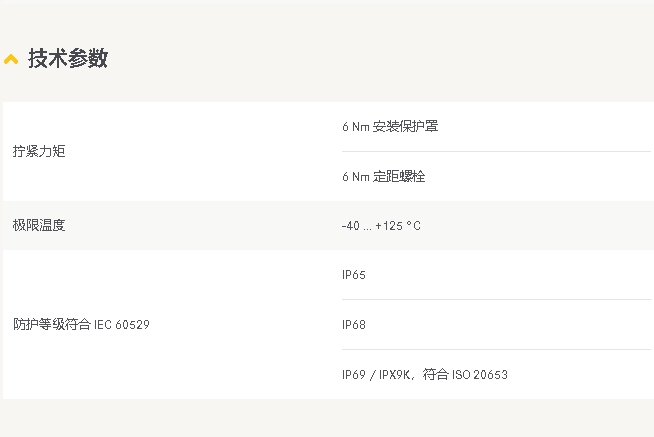The image size is (654, 437).
Task: Click the 定距螺栓 text
Action: click(x=399, y=177)
